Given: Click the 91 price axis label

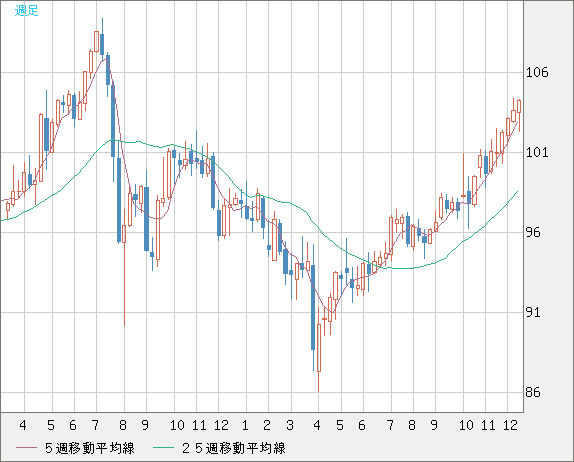Looking at the screenshot, I should click(x=533, y=312).
